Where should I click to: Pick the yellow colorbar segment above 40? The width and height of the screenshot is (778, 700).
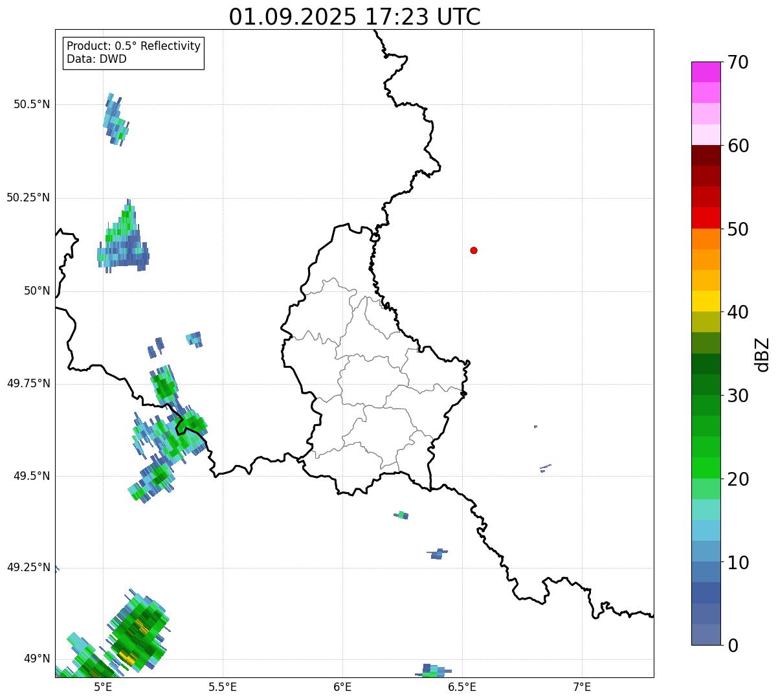706,301
